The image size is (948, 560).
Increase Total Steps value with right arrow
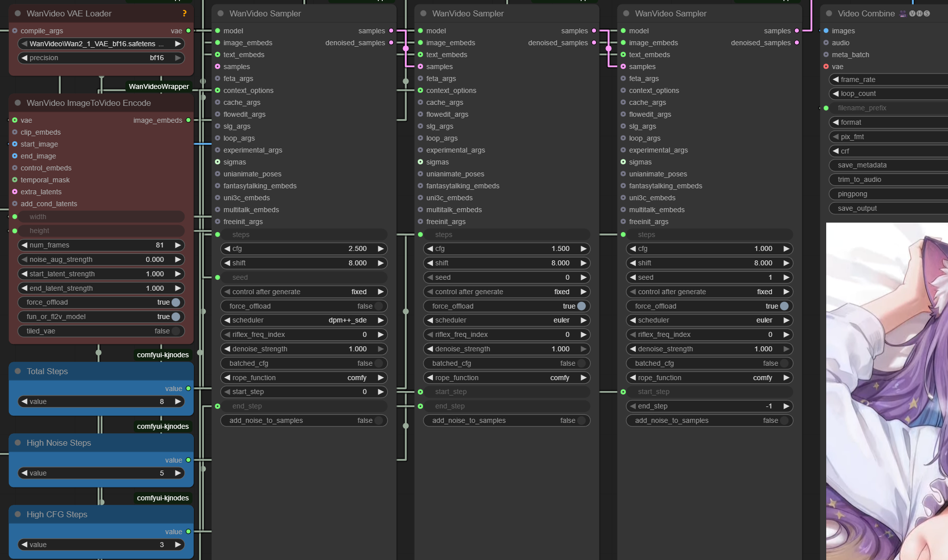point(177,401)
